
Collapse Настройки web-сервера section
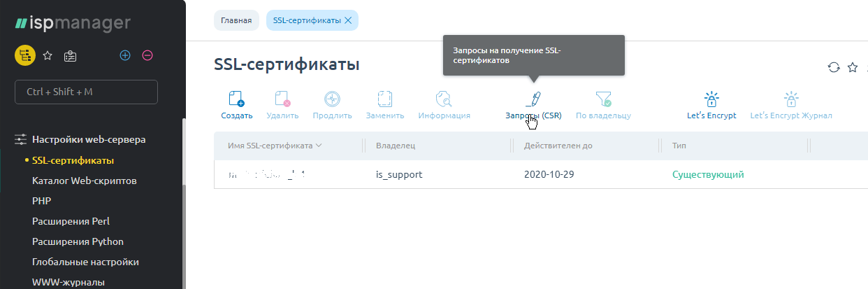click(89, 139)
